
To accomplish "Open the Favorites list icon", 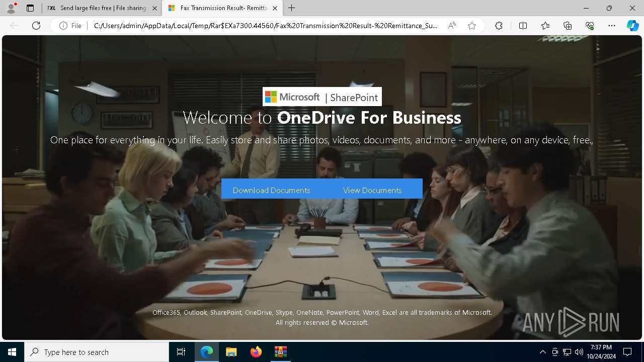I will (545, 26).
